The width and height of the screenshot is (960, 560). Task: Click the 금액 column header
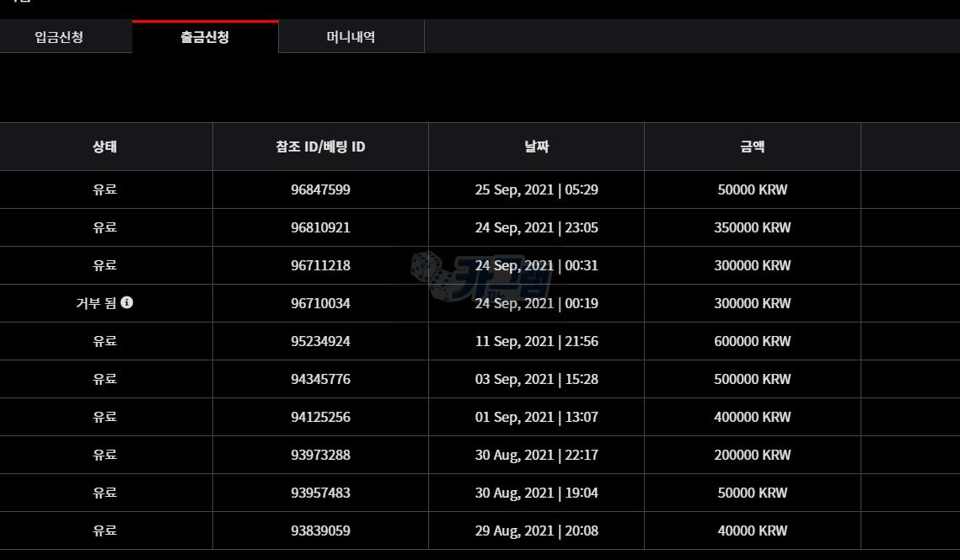[x=752, y=147]
